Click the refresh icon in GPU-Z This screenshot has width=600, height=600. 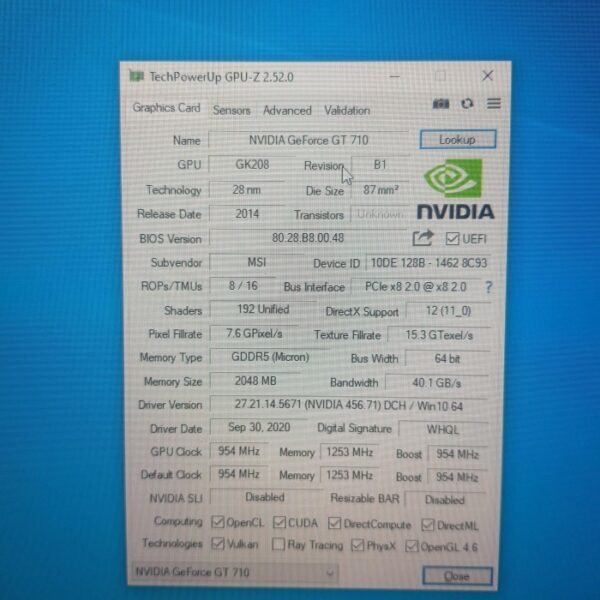[467, 103]
